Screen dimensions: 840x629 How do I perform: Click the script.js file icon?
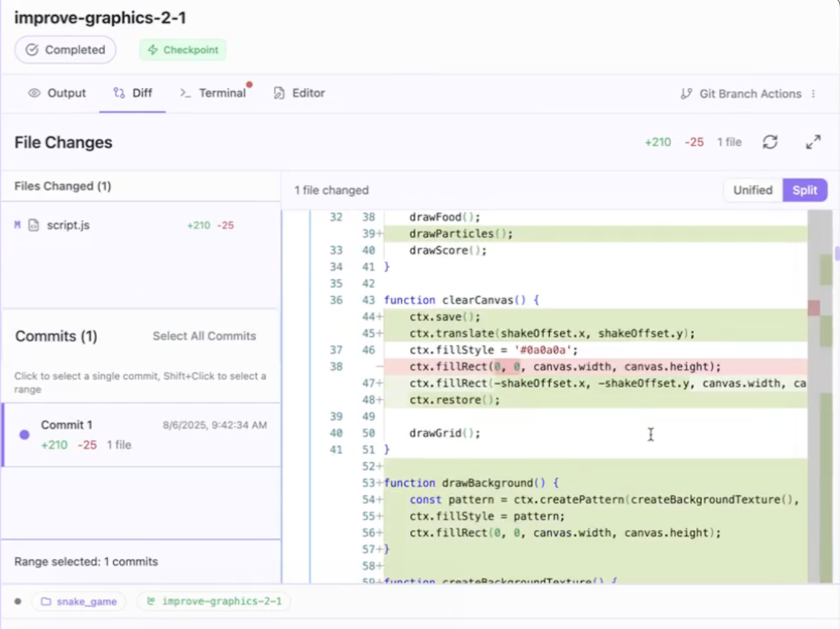click(34, 225)
